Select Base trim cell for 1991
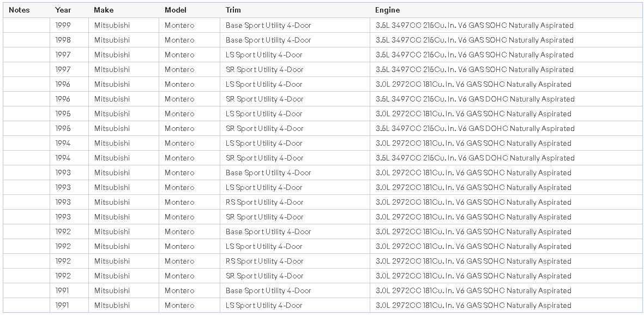644x315 pixels. 268,290
